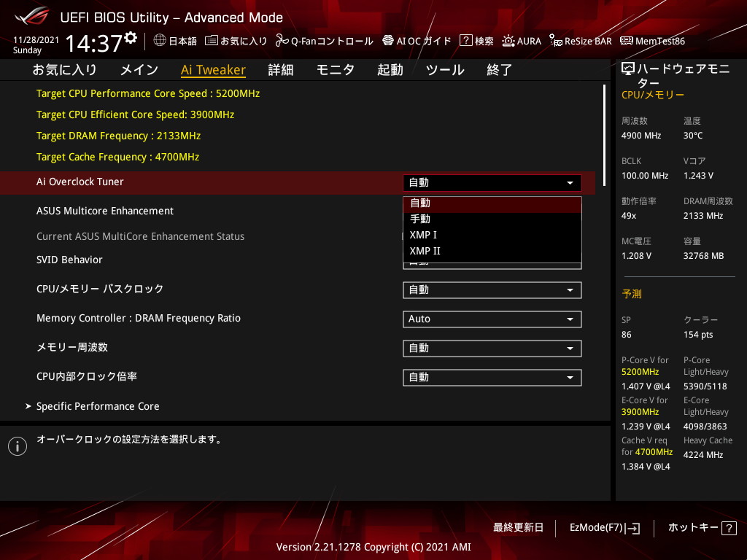747x560 pixels.
Task: Open the 起動 tab
Action: coord(390,70)
